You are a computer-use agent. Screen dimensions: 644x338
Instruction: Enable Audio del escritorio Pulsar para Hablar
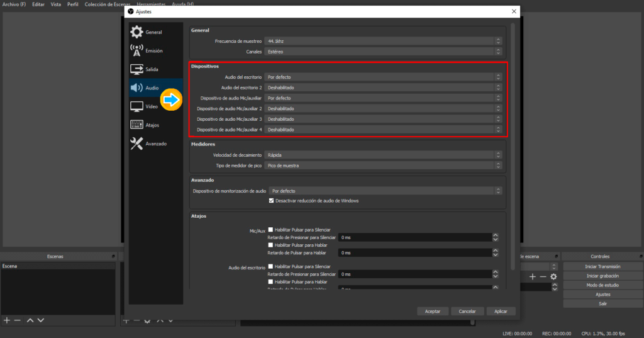[271, 281]
